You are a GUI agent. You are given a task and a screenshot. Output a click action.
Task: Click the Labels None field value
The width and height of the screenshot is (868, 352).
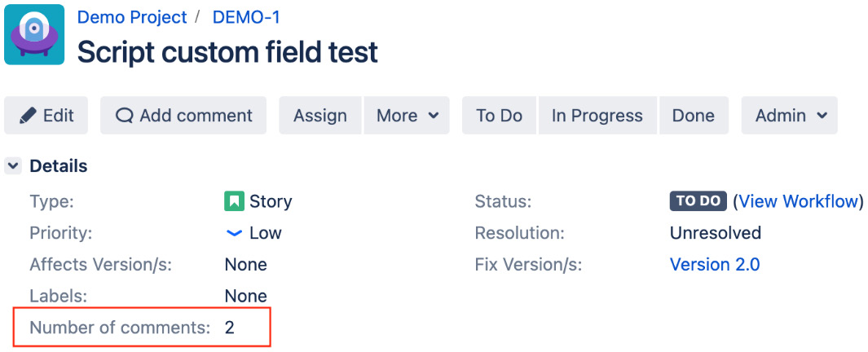(246, 296)
